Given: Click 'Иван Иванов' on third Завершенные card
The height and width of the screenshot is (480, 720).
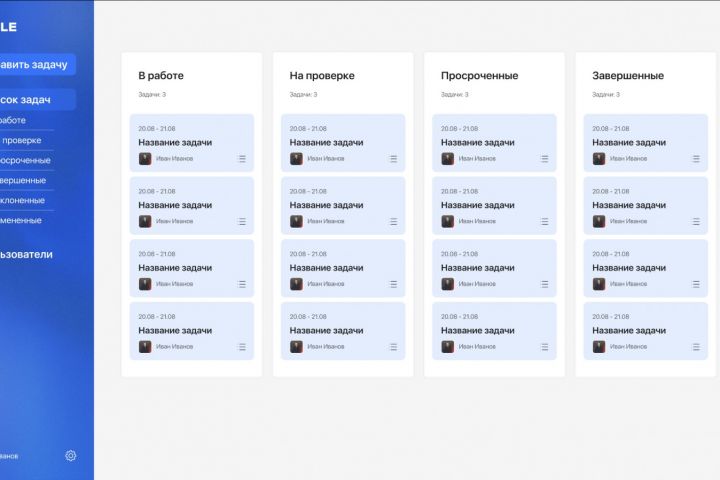Looking at the screenshot, I should click(x=628, y=284).
